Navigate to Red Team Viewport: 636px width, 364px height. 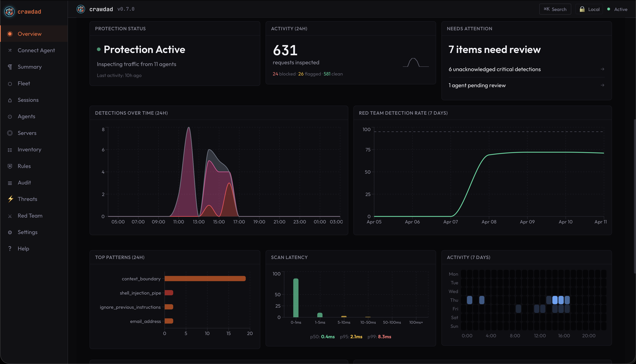pos(34,216)
